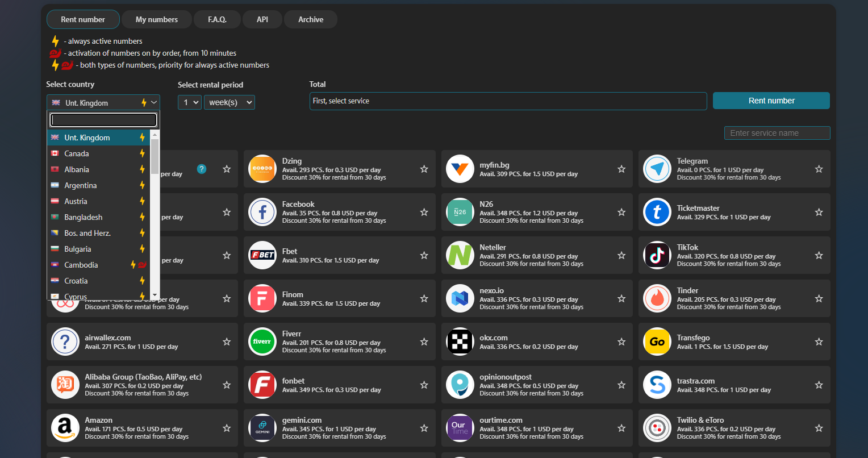
Task: Choose the opinionoutpost logo icon
Action: click(x=460, y=385)
